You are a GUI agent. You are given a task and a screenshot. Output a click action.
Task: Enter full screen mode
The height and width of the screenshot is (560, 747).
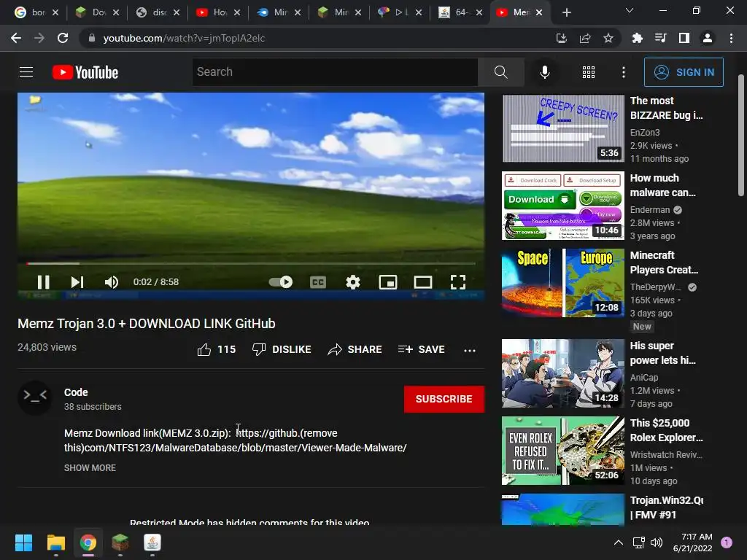[458, 282]
